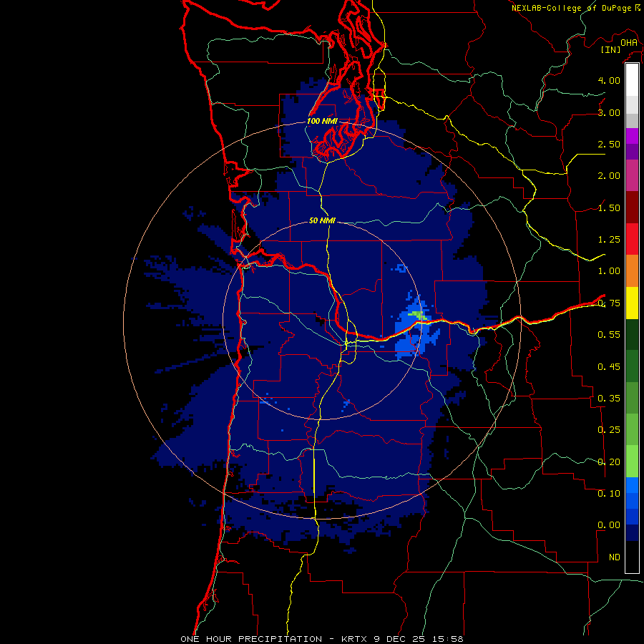Image resolution: width=644 pixels, height=644 pixels.
Task: Click the 0.25 legend value
Action: coord(609,430)
